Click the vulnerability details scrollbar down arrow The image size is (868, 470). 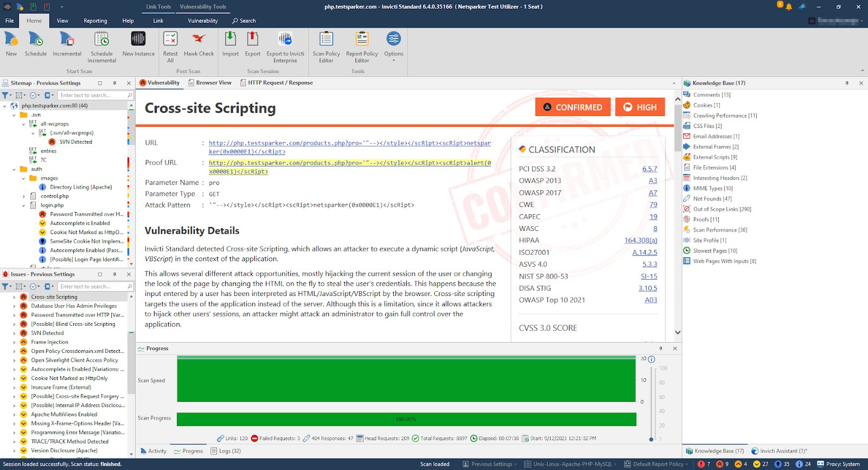point(678,332)
